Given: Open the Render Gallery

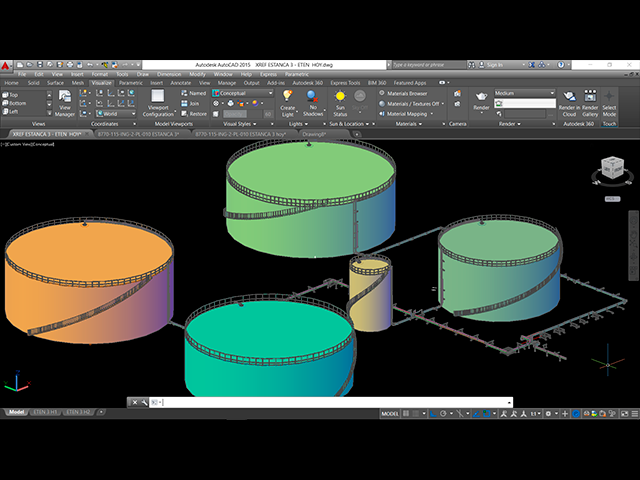Looking at the screenshot, I should 590,100.
